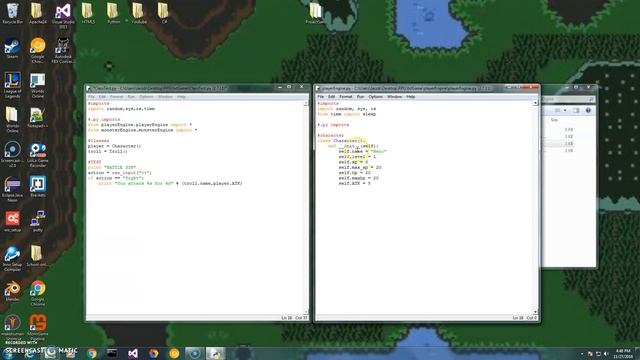Viewport: 640px width, 360px height.
Task: Launch Visual Studio desktop shortcut
Action: 63,15
